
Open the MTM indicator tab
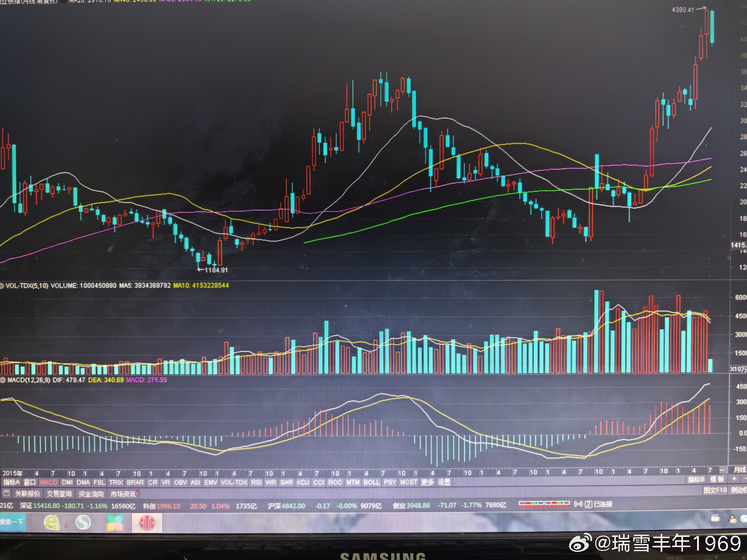(x=353, y=482)
